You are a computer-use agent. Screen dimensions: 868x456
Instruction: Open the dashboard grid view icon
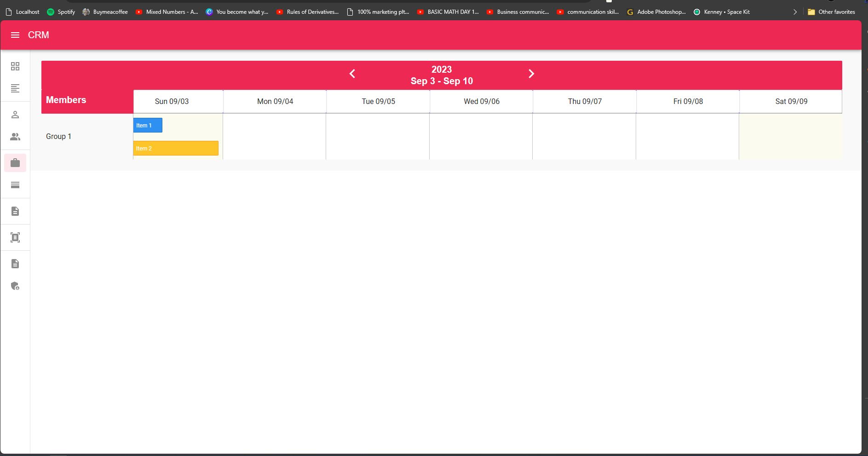[x=15, y=66]
